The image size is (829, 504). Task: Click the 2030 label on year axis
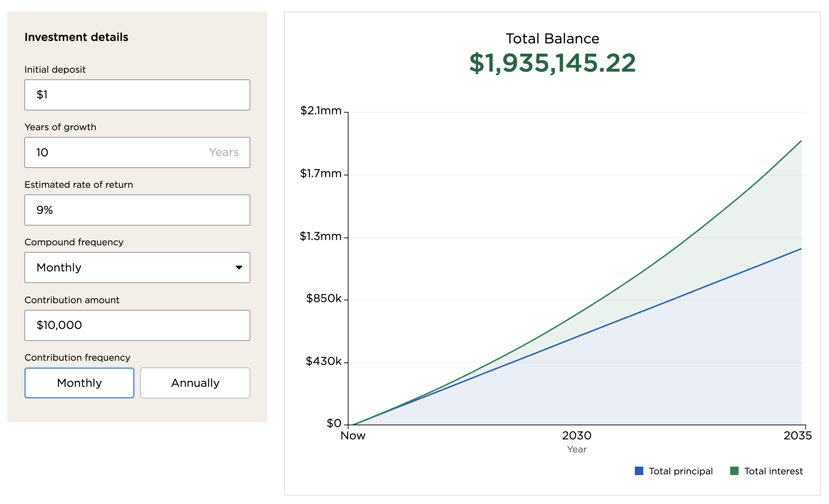point(577,436)
